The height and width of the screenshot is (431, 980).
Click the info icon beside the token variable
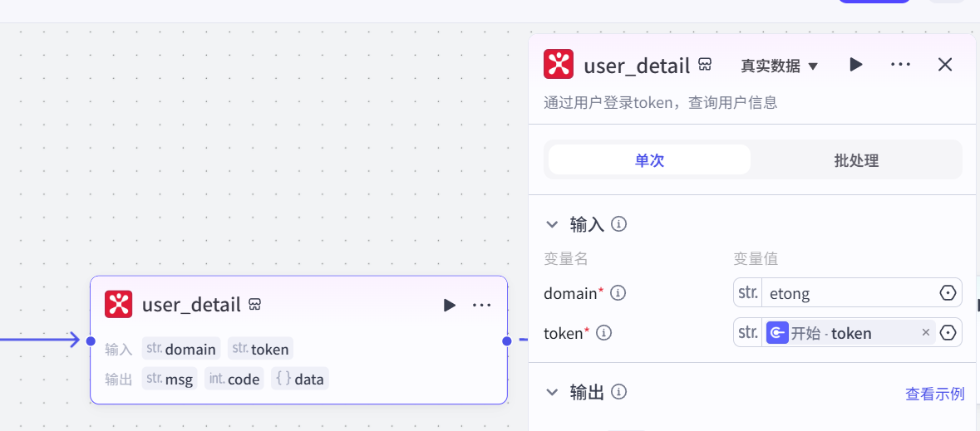point(604,333)
